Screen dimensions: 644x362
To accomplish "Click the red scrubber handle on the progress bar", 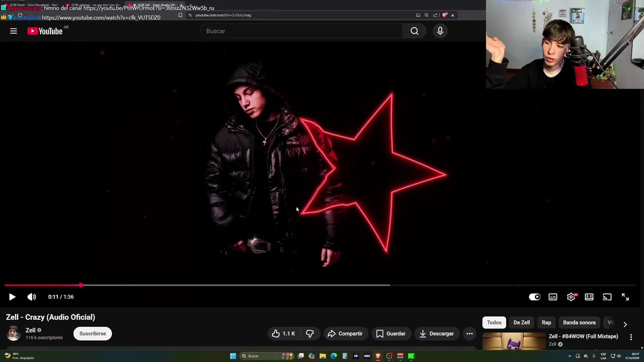I will click(x=80, y=285).
